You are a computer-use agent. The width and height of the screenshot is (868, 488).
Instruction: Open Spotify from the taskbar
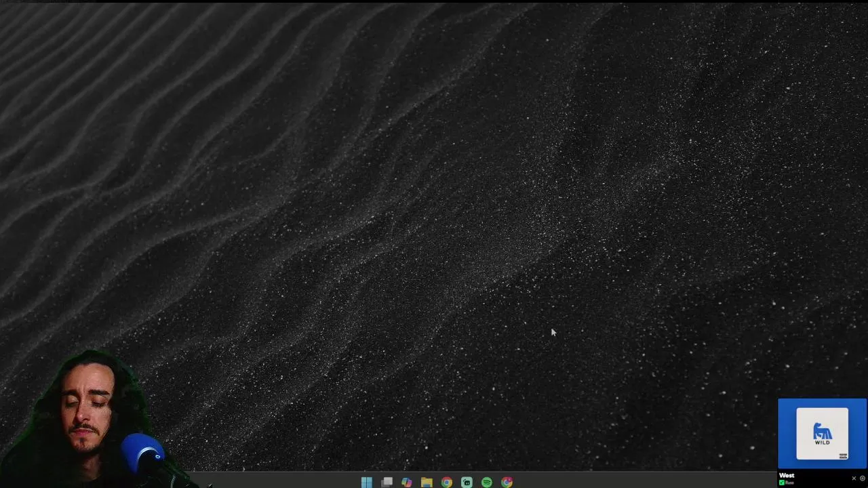[x=486, y=483]
